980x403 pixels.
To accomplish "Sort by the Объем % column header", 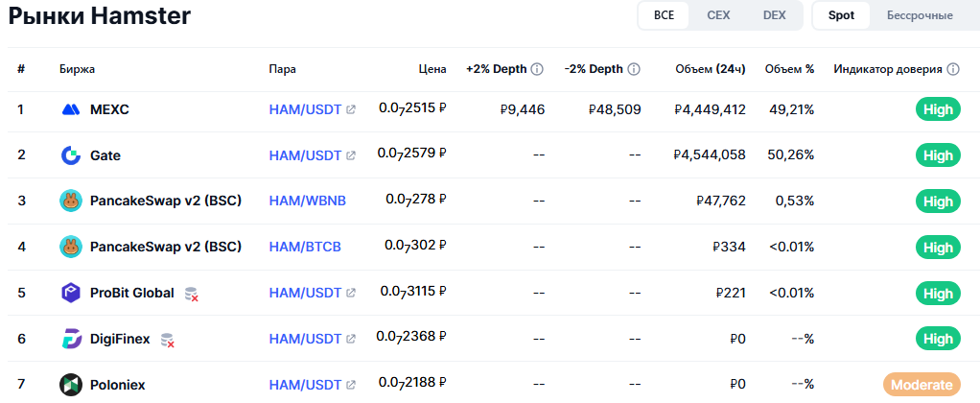I will click(789, 69).
